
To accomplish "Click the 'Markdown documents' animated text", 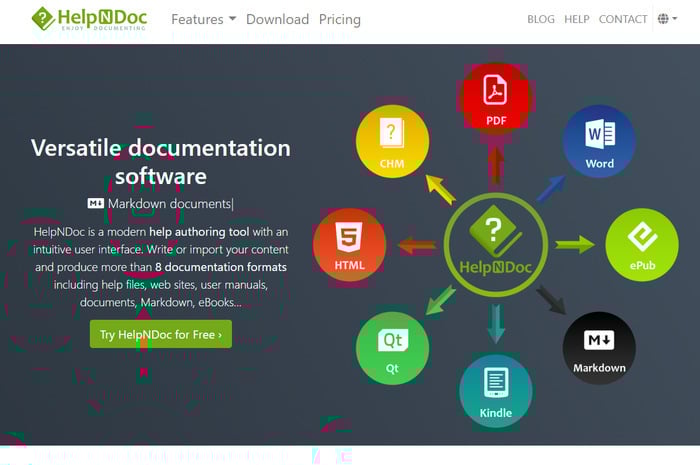I will point(169,204).
